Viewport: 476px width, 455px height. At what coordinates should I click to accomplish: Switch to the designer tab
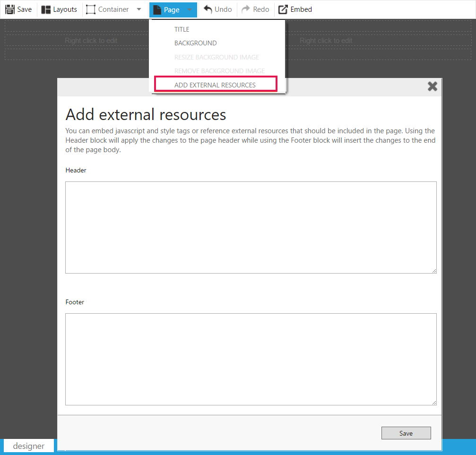(29, 446)
